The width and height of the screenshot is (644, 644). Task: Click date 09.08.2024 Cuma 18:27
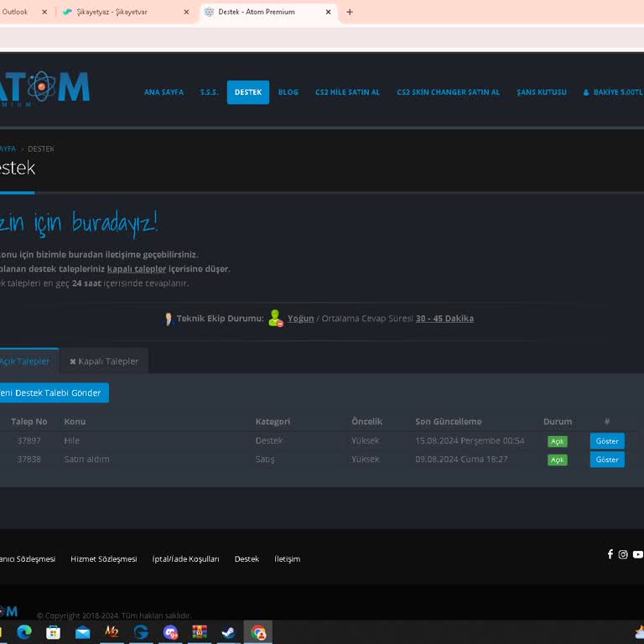(x=461, y=460)
